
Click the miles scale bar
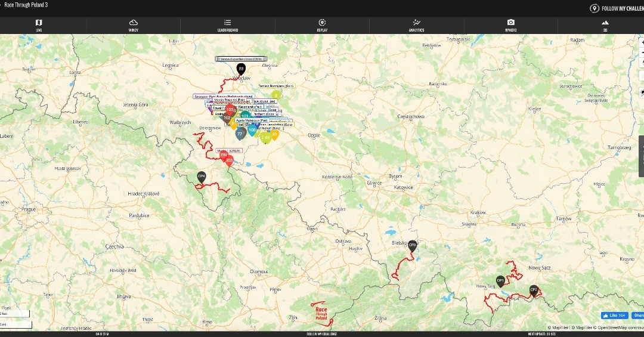click(x=16, y=324)
